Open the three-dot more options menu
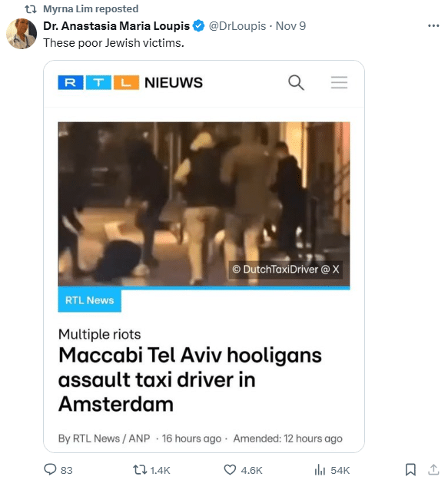The image size is (448, 480). 433,25
